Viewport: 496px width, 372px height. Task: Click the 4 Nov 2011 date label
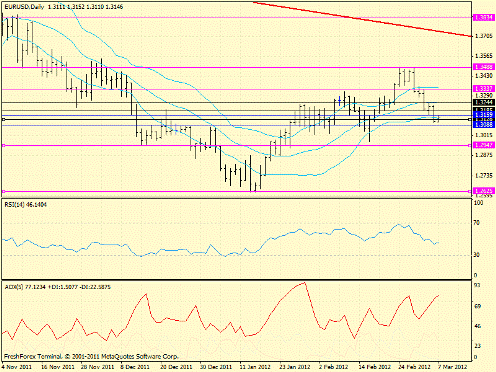click(x=17, y=367)
